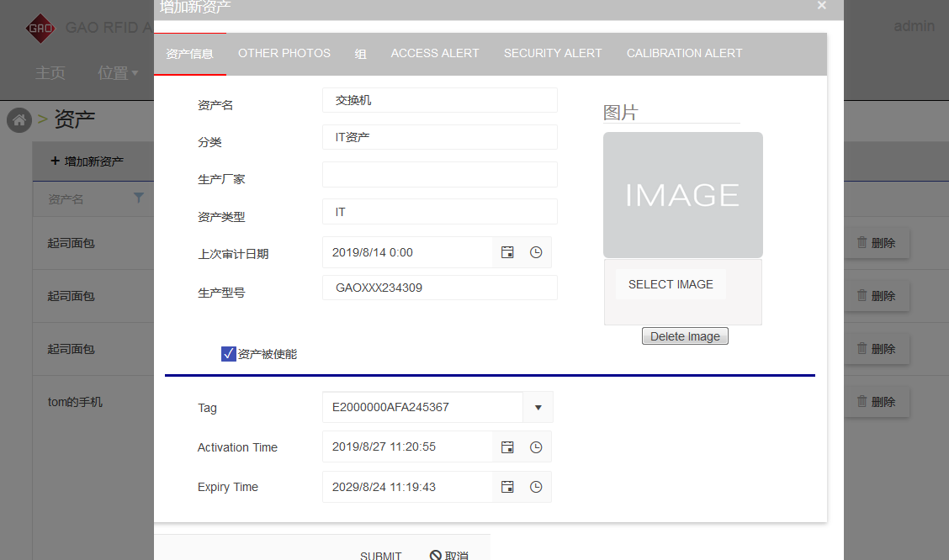Click the SUBMIT button
The height and width of the screenshot is (560, 949).
pos(380,555)
